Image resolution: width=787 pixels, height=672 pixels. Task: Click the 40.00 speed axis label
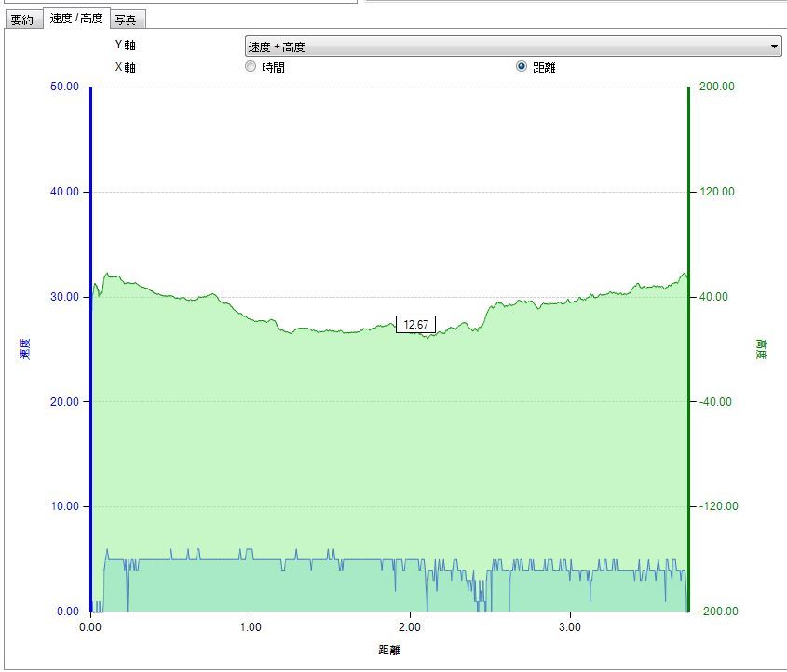click(65, 192)
